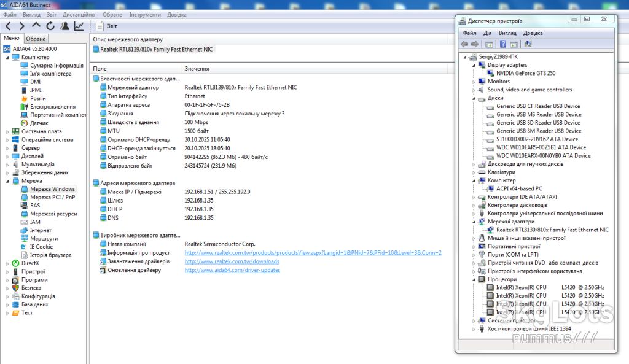The height and width of the screenshot is (364, 629).
Task: Expand the Сервер node
Action: tap(7, 148)
